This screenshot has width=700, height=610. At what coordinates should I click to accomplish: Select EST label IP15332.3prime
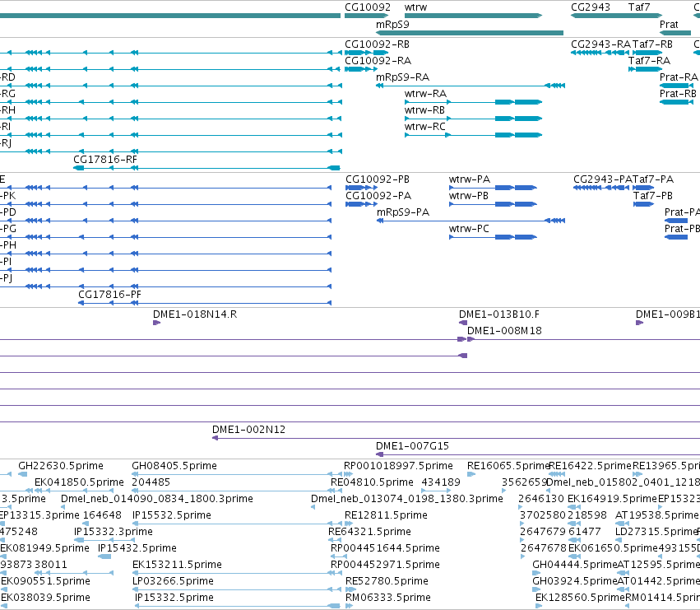pyautogui.click(x=113, y=532)
